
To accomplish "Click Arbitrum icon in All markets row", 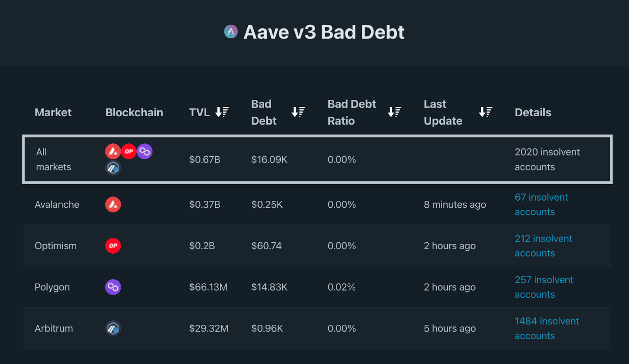I will point(113,168).
